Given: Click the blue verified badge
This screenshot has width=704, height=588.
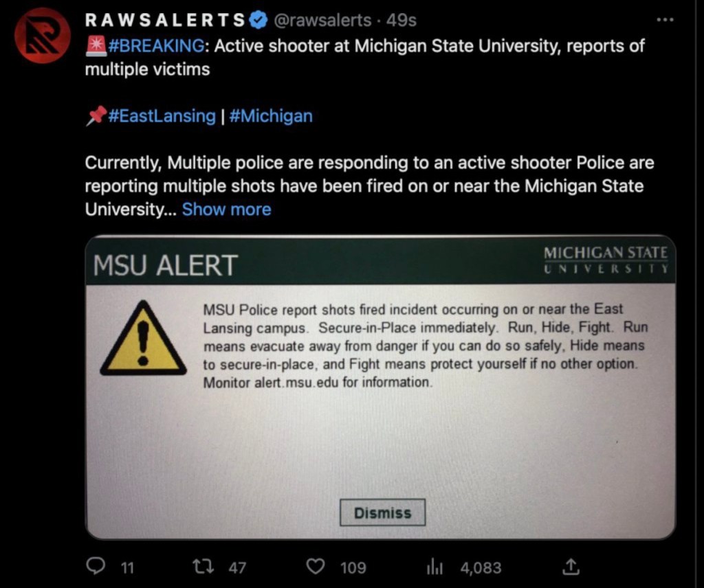Looking at the screenshot, I should tap(258, 21).
